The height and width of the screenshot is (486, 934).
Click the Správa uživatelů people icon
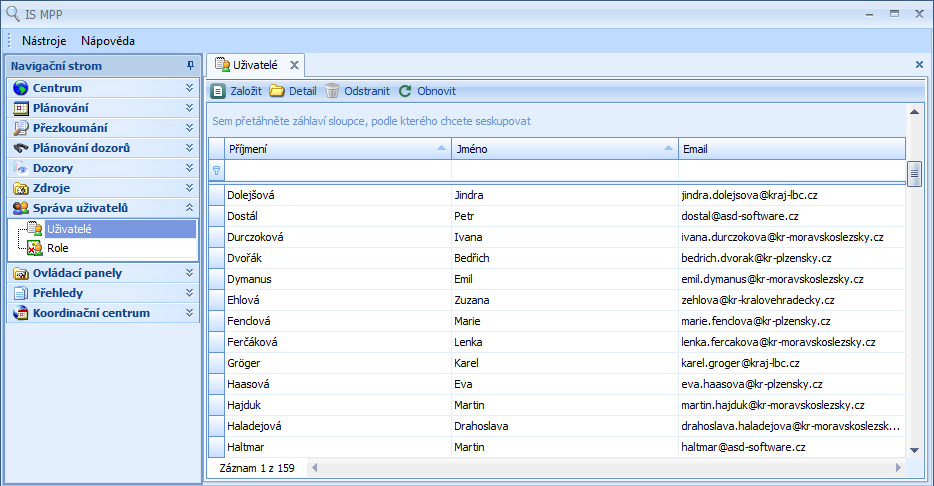click(x=21, y=208)
